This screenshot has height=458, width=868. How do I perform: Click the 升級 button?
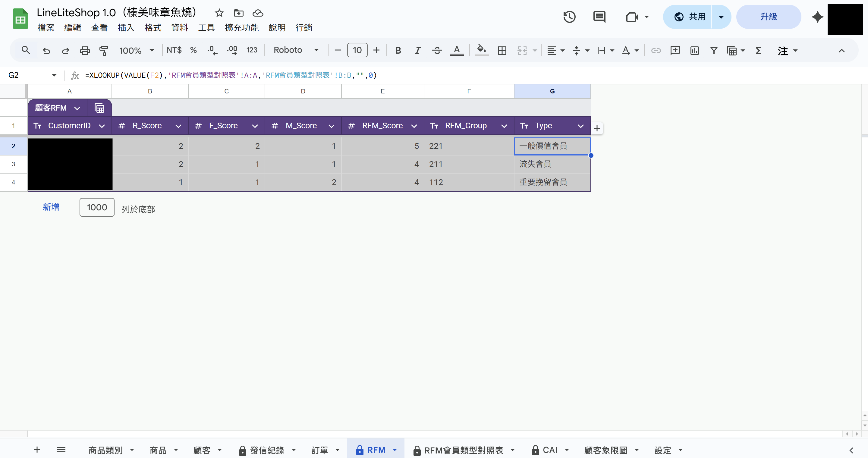[x=768, y=17]
